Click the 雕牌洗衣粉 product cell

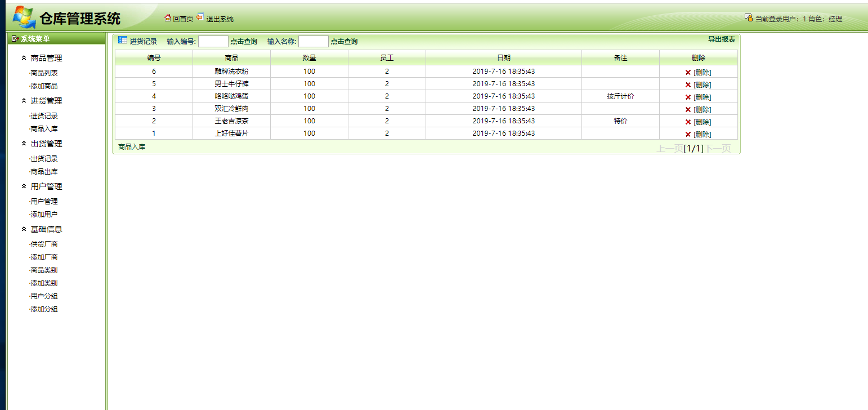coord(231,72)
